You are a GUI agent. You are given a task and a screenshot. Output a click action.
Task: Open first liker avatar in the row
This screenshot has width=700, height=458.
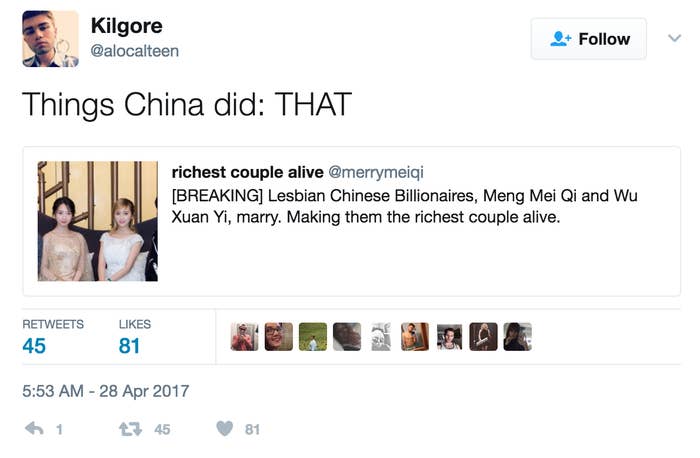click(x=244, y=337)
